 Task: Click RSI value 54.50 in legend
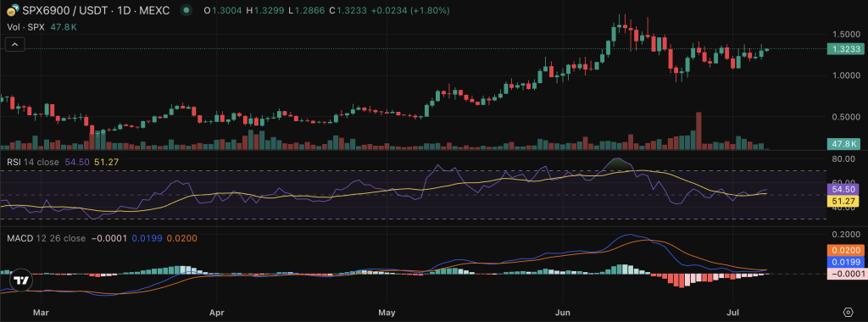click(77, 162)
